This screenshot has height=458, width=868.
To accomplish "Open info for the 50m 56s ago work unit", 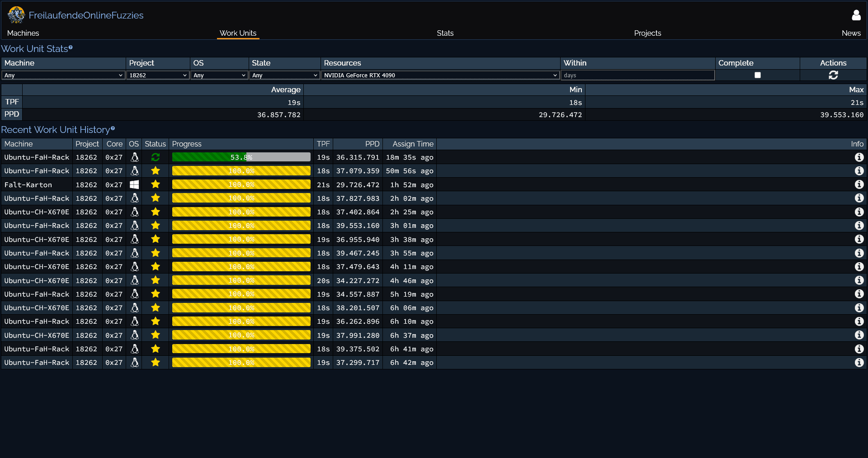I will 859,171.
